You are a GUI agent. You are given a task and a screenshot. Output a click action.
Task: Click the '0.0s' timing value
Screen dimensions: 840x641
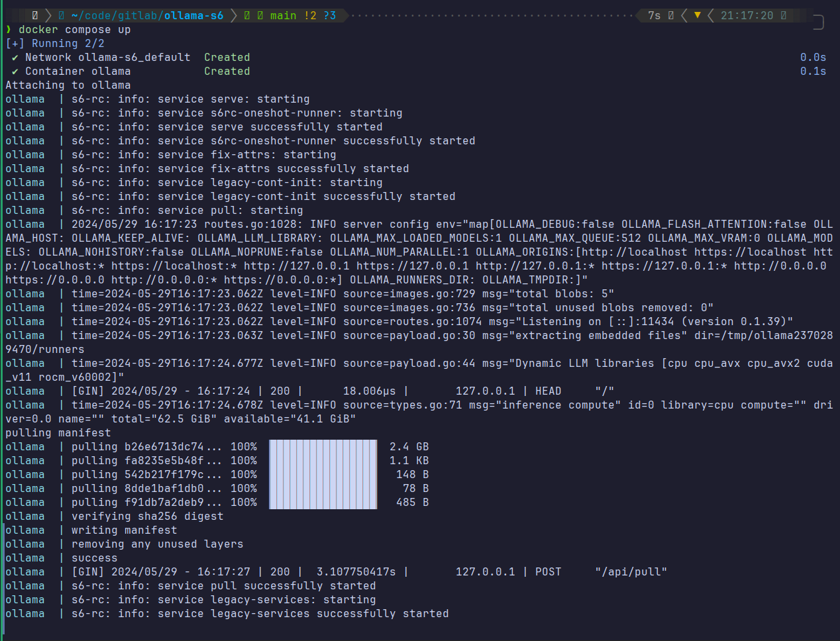(x=813, y=58)
